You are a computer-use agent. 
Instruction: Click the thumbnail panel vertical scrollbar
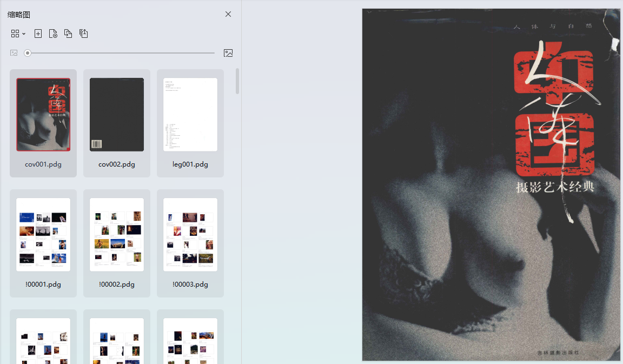[237, 81]
